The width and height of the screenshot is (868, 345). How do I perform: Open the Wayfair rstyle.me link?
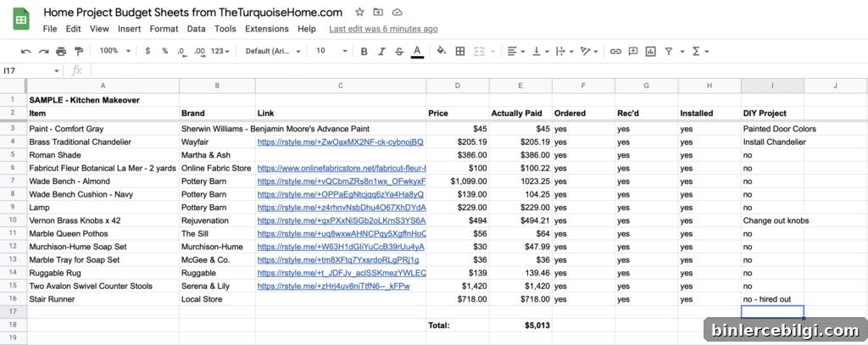tap(341, 142)
